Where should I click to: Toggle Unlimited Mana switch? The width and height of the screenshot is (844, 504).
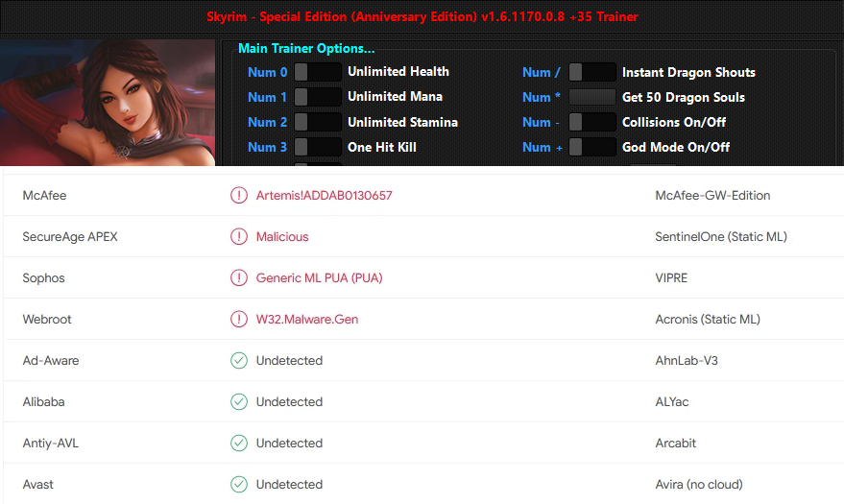click(x=318, y=97)
